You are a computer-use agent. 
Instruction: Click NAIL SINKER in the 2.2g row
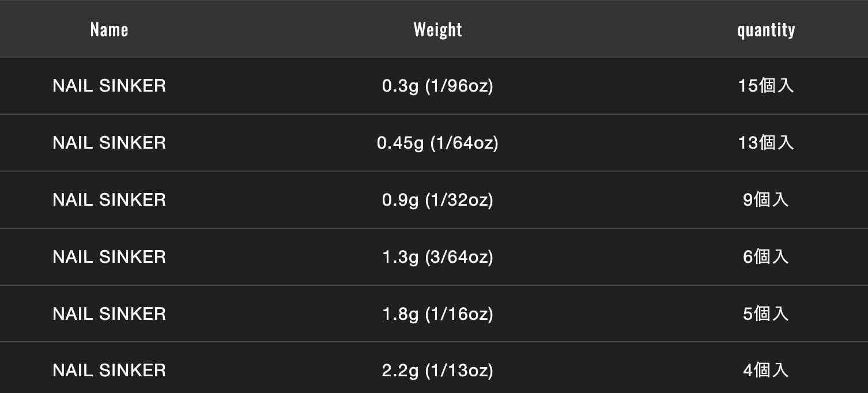click(109, 371)
